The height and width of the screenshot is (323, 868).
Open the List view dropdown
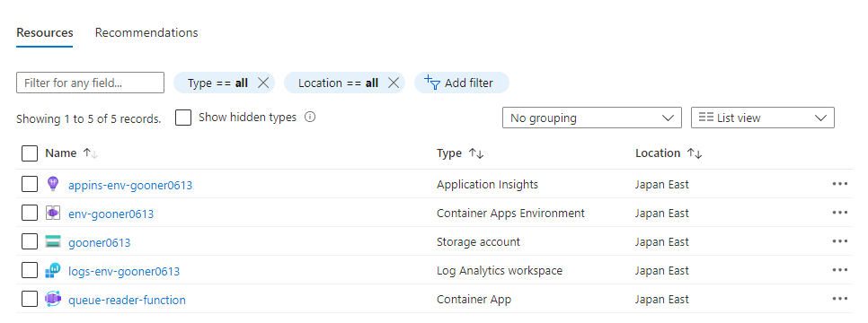(762, 118)
